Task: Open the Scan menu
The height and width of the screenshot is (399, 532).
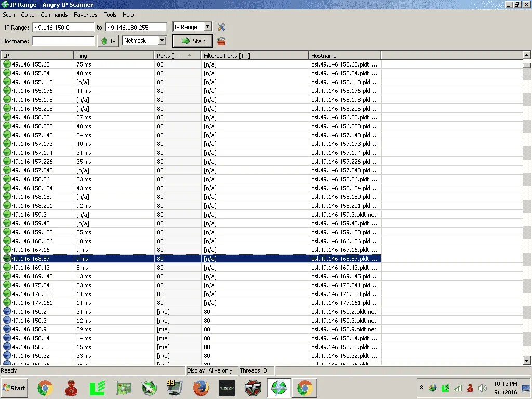Action: (x=9, y=15)
